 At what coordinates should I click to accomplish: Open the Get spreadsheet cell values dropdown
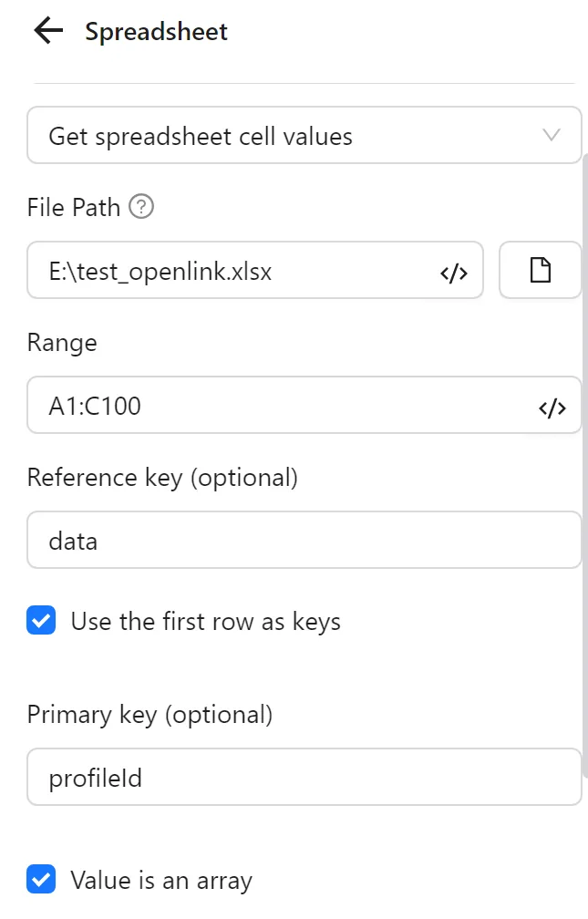304,135
